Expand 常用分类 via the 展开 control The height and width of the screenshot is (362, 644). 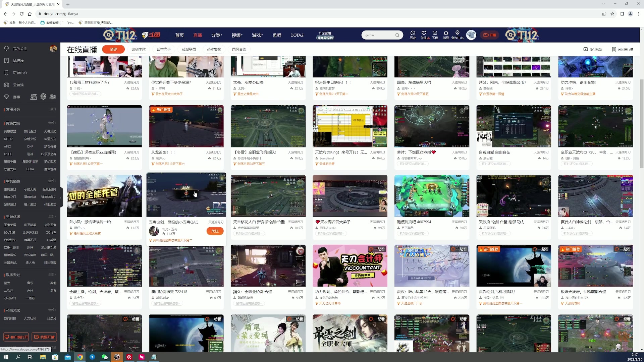coord(53,109)
